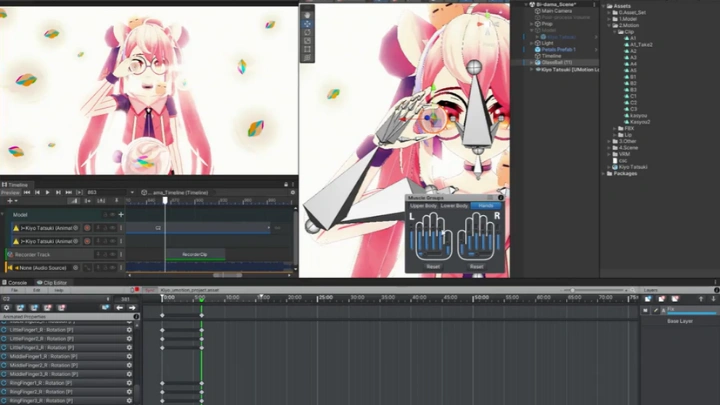Go to next keyframe arrow
The image size is (720, 405).
(x=132, y=308)
